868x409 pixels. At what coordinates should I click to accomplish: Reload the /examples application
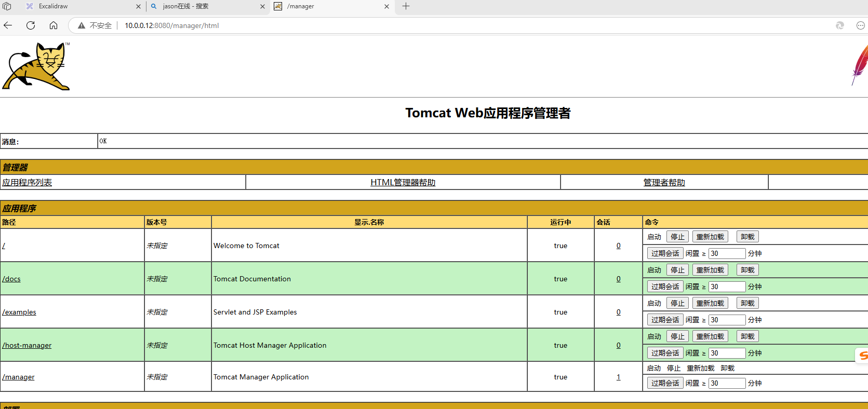click(710, 303)
